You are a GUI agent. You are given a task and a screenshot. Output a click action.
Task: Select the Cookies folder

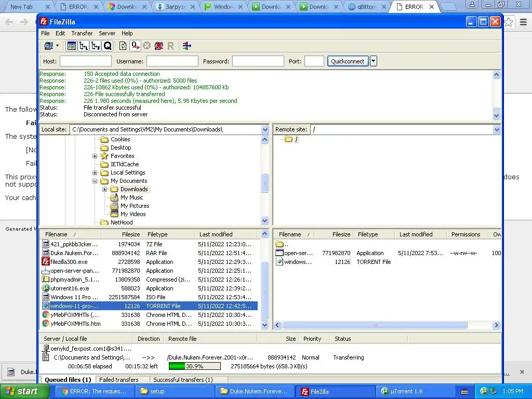[120, 139]
